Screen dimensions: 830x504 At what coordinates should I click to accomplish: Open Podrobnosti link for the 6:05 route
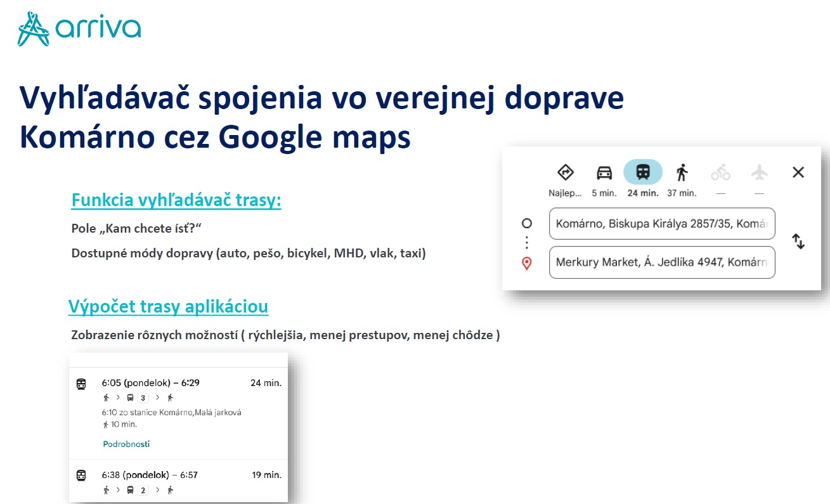coord(126,444)
